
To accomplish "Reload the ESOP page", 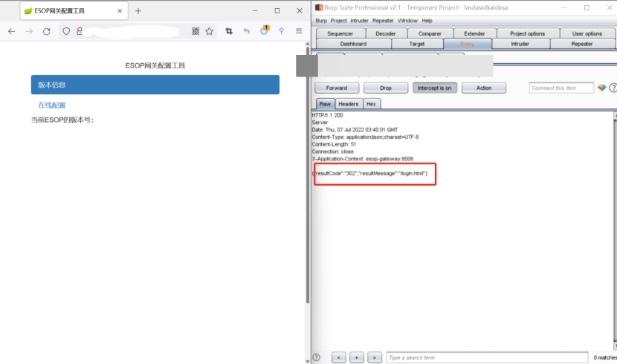I will (46, 31).
